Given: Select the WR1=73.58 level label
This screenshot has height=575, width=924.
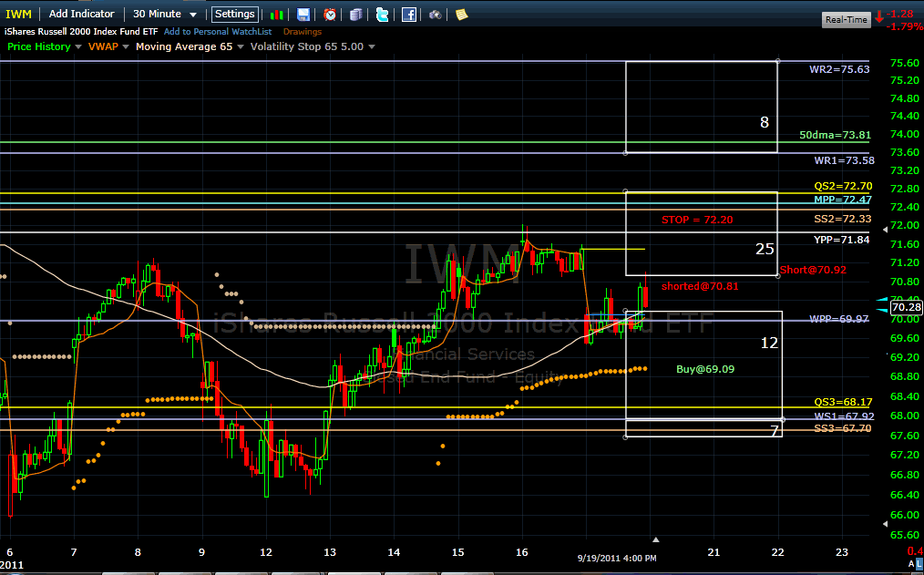Looking at the screenshot, I should [x=845, y=160].
